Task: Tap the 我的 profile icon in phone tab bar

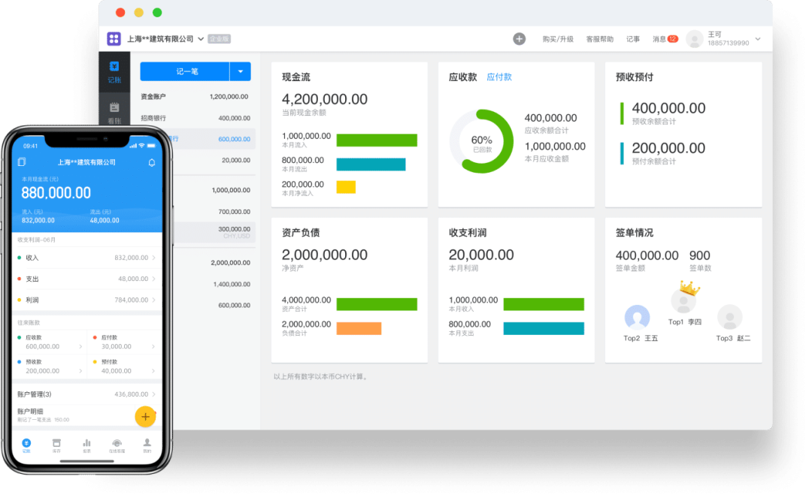Action: click(147, 445)
